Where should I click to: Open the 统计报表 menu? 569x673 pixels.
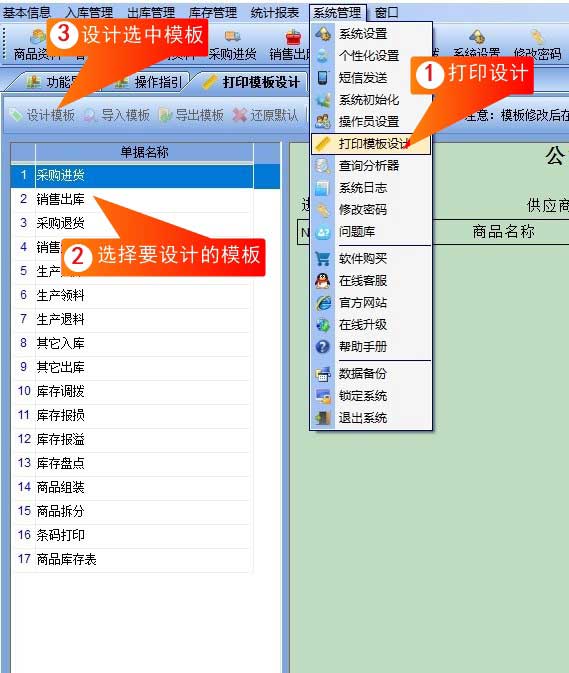pos(275,12)
